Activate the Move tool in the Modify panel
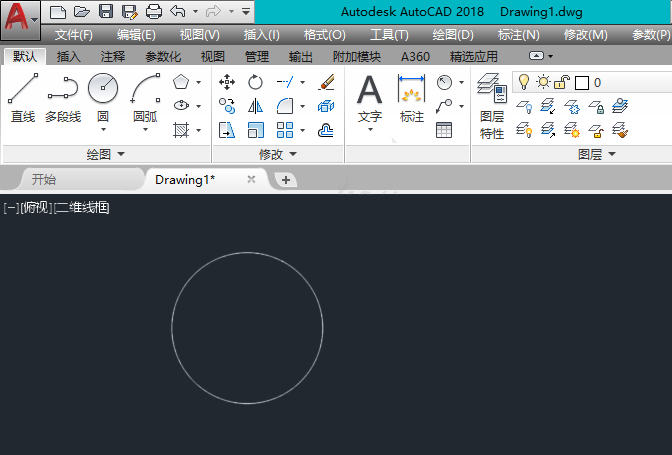The image size is (672, 455). click(x=227, y=82)
